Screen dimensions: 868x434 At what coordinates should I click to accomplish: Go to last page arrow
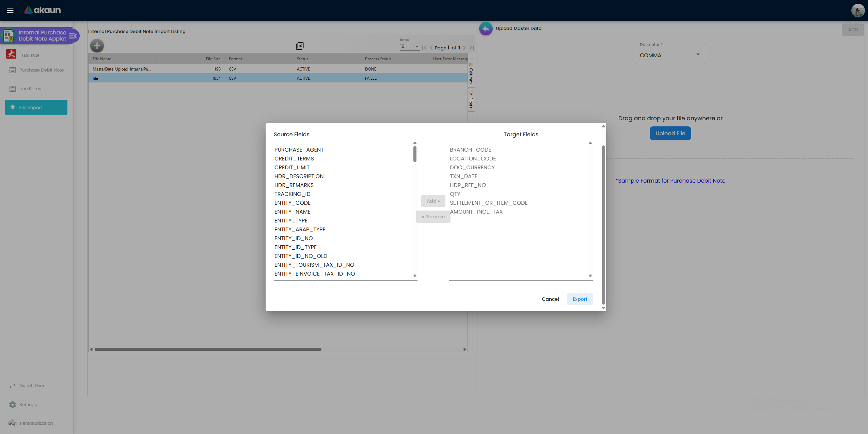(471, 48)
